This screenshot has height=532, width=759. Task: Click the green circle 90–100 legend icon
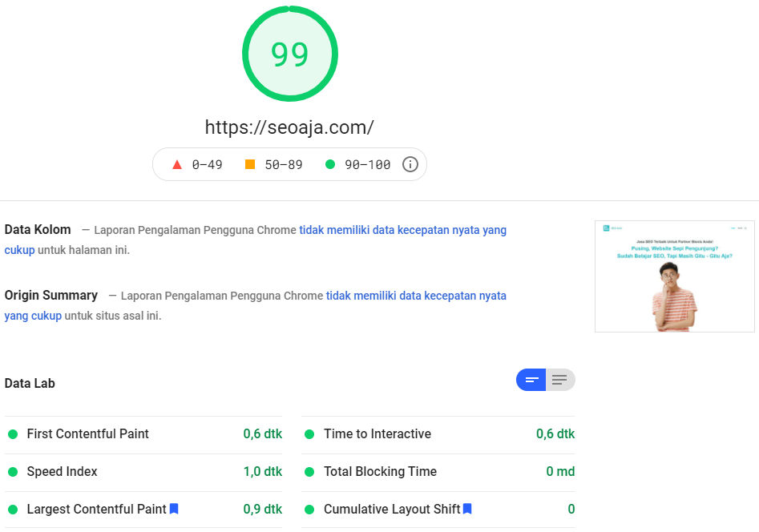click(330, 164)
